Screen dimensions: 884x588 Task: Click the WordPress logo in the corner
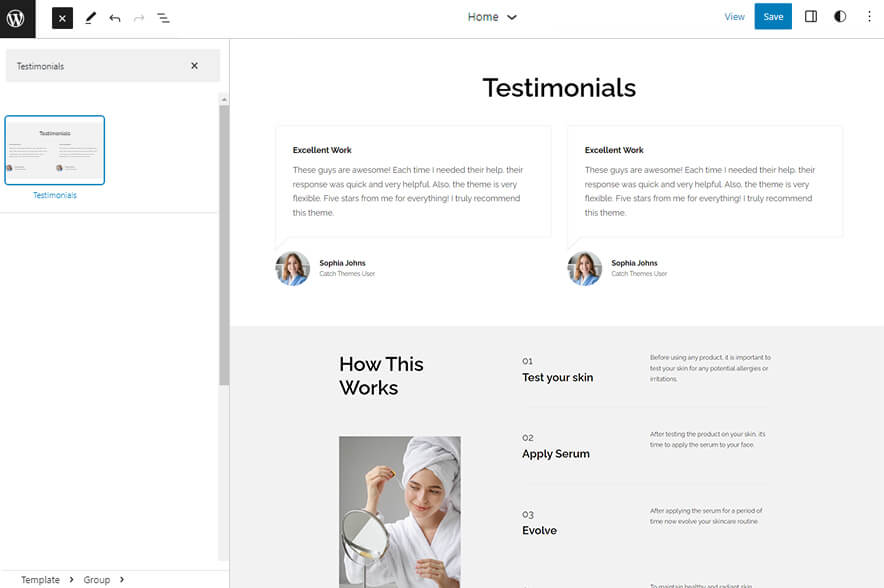point(17,17)
